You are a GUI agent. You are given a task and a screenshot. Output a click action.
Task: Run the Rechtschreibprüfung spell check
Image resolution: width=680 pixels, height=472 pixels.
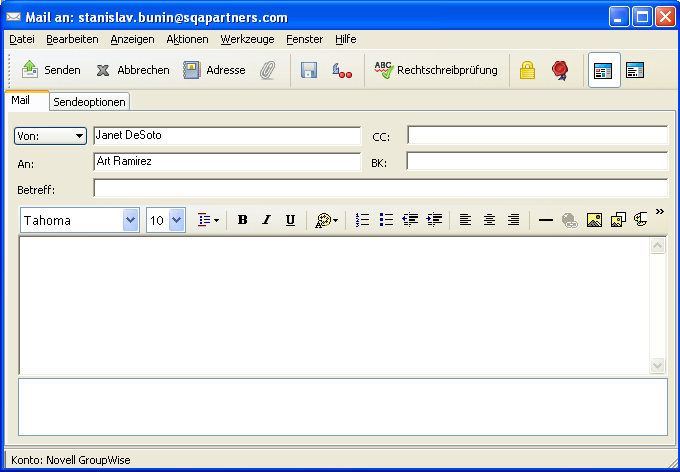pyautogui.click(x=435, y=70)
